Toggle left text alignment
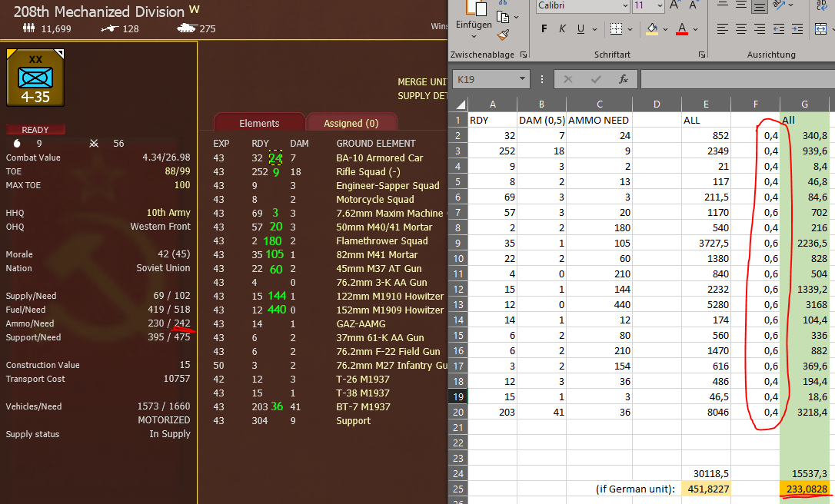 [x=723, y=28]
